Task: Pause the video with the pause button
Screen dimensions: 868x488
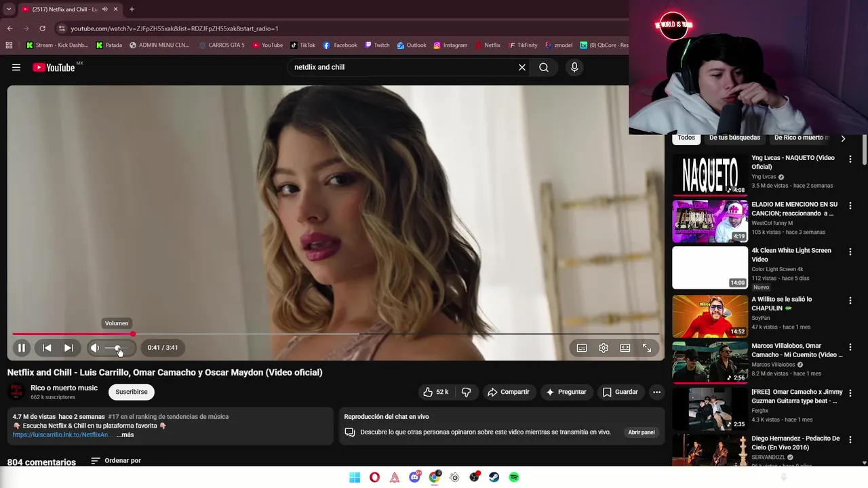Action: tap(22, 348)
